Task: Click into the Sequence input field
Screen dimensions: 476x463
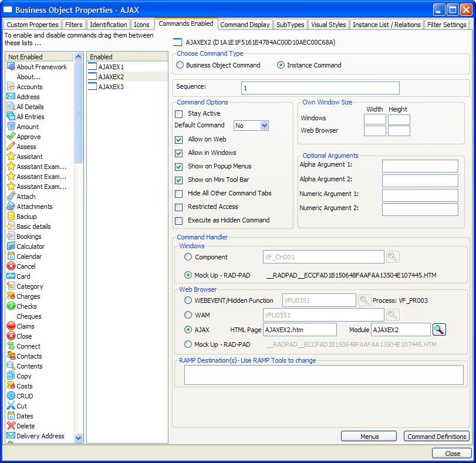Action: pyautogui.click(x=320, y=88)
